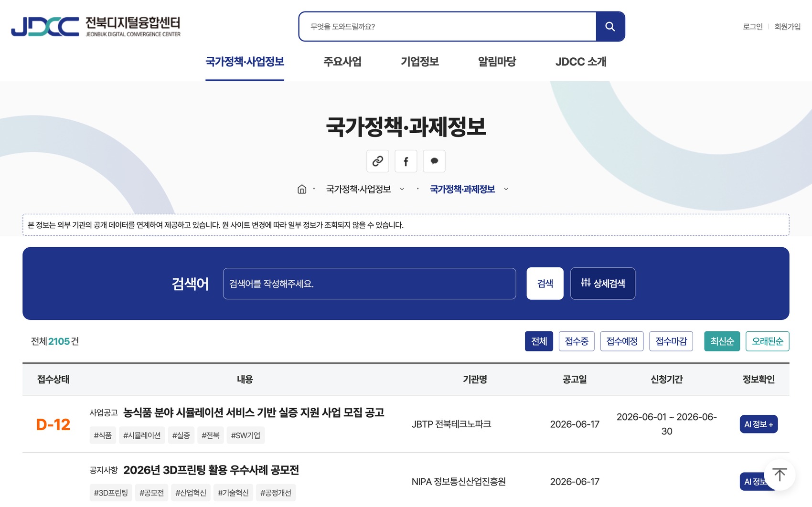Focus the top 무엇을 도와드릴까요? search field
The height and width of the screenshot is (507, 812).
(448, 27)
